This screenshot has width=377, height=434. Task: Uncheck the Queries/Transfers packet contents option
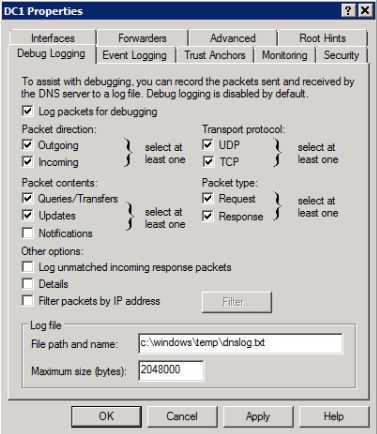click(27, 198)
